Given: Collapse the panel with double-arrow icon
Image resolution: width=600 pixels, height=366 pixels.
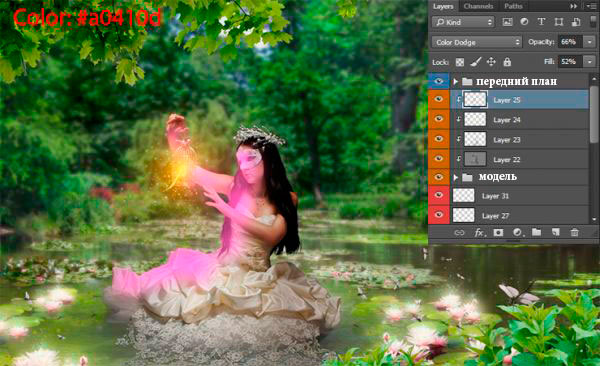Looking at the screenshot, I should pos(574,6).
